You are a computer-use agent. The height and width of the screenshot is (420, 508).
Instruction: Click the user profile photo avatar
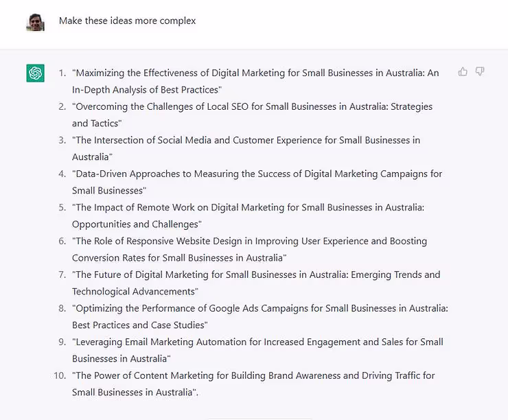35,23
